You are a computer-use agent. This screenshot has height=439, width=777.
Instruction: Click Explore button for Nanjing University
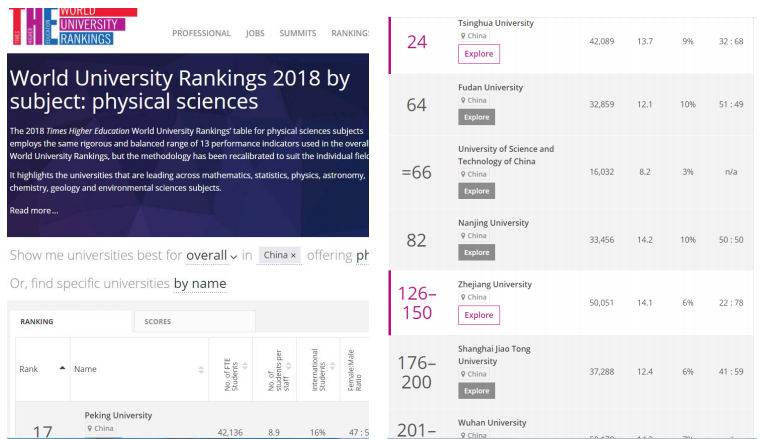[476, 253]
